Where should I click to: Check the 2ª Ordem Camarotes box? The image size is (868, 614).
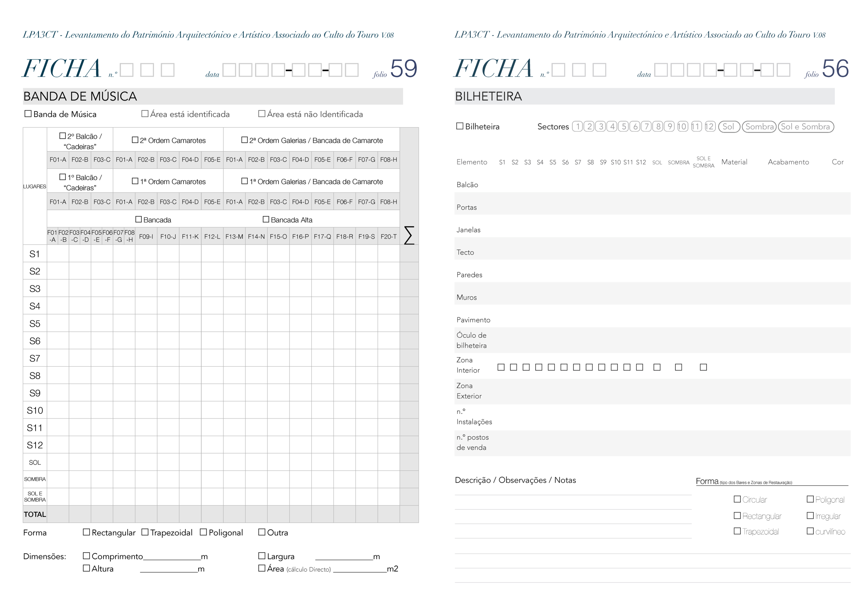pos(135,139)
